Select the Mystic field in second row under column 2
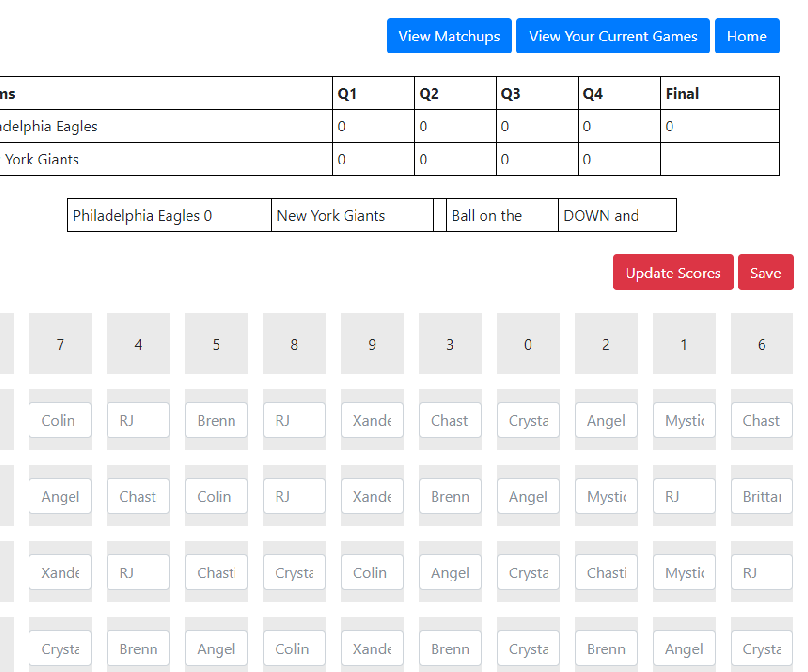Viewport: 808px width, 672px height. pos(606,496)
